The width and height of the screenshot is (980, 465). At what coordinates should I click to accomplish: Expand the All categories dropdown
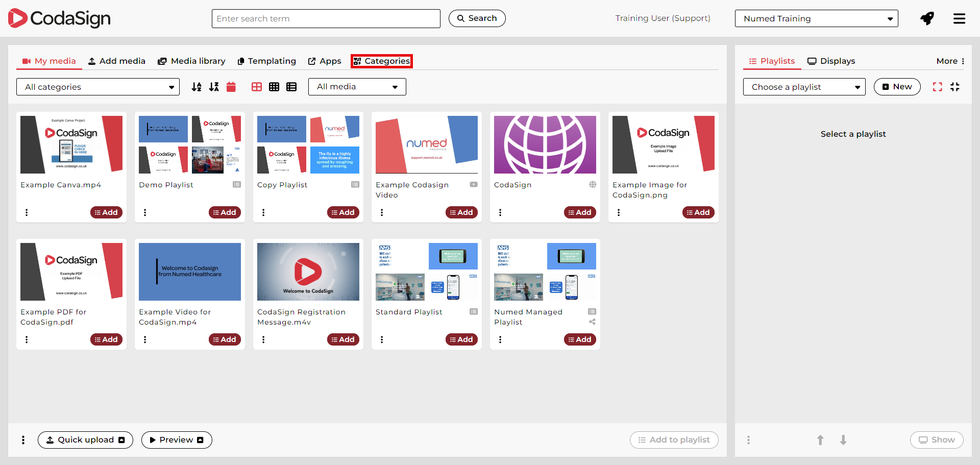98,87
